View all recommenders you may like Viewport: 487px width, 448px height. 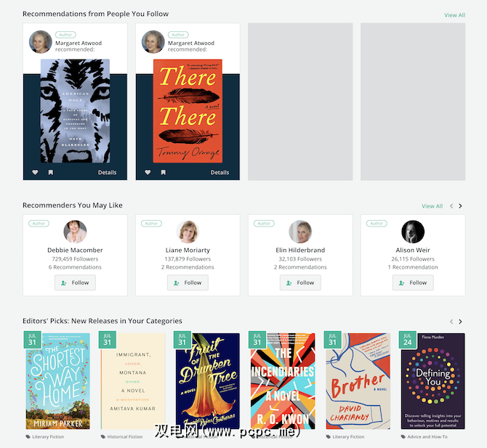(x=432, y=206)
